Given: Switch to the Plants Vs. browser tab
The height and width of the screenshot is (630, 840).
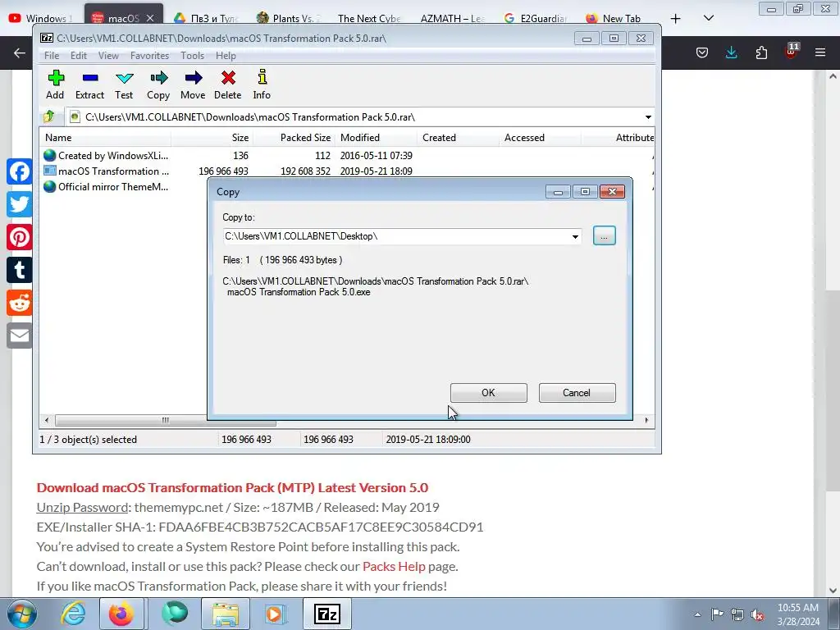Looking at the screenshot, I should tap(288, 18).
